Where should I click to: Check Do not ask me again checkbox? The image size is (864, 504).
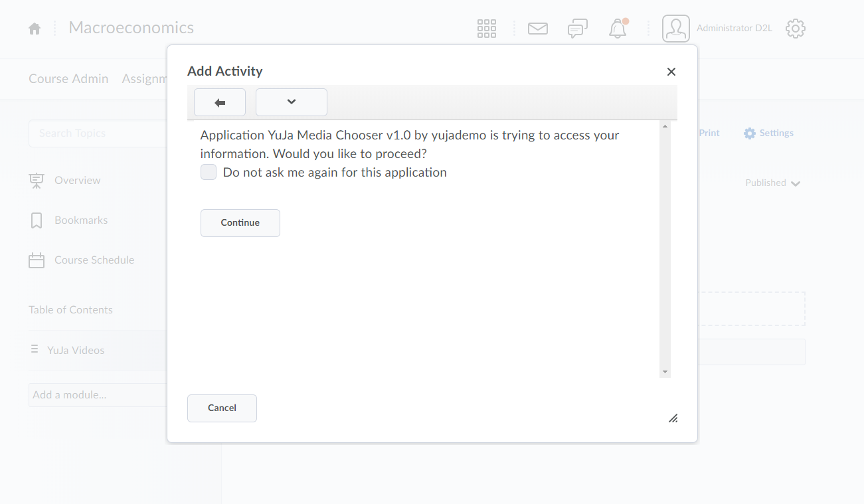click(209, 173)
